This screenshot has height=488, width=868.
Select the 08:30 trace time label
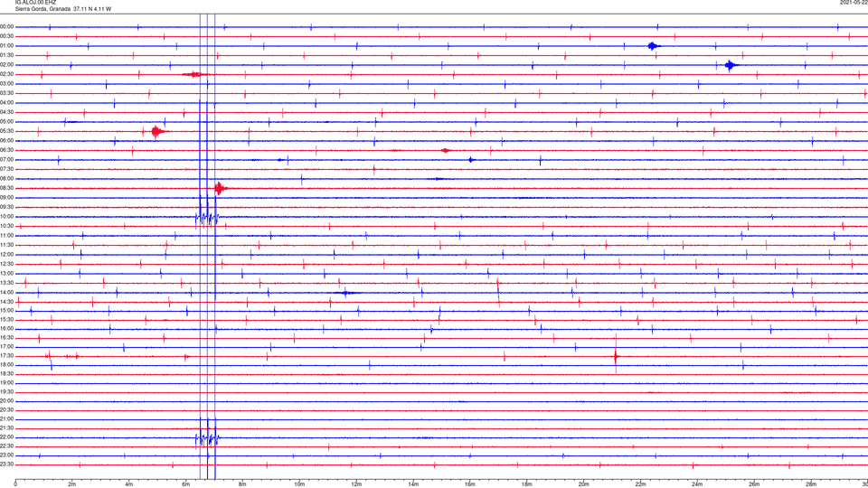tap(7, 188)
